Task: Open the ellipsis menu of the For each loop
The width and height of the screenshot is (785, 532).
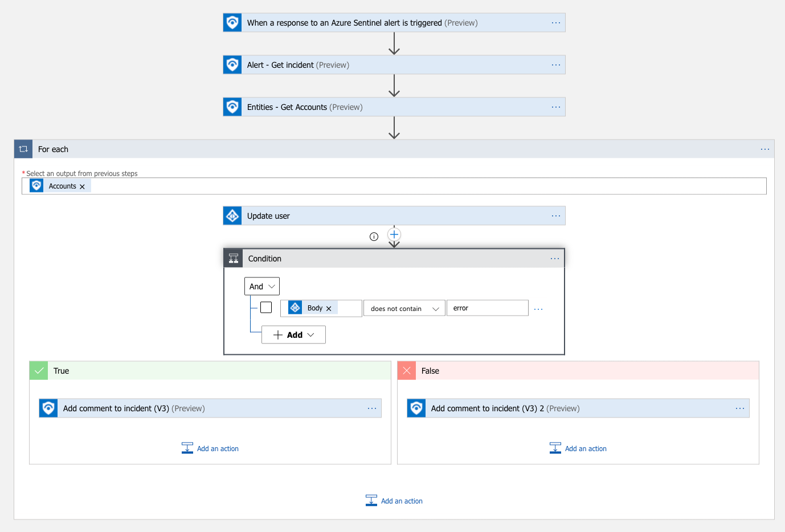Action: click(x=765, y=149)
